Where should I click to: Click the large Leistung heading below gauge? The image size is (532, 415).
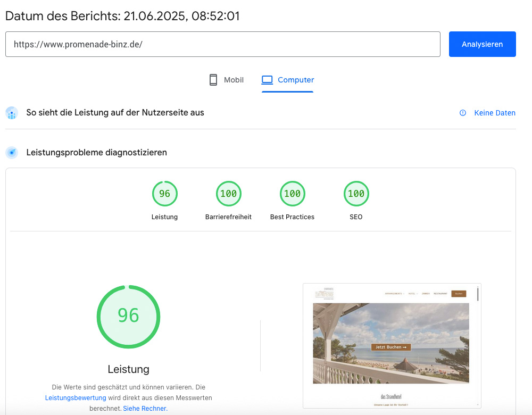tap(128, 369)
